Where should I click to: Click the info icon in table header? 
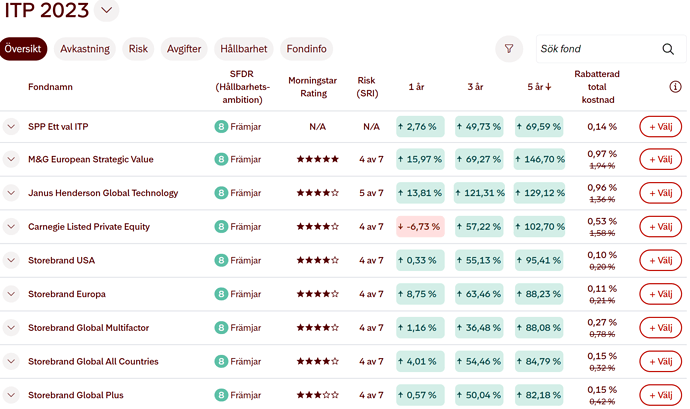click(x=675, y=87)
